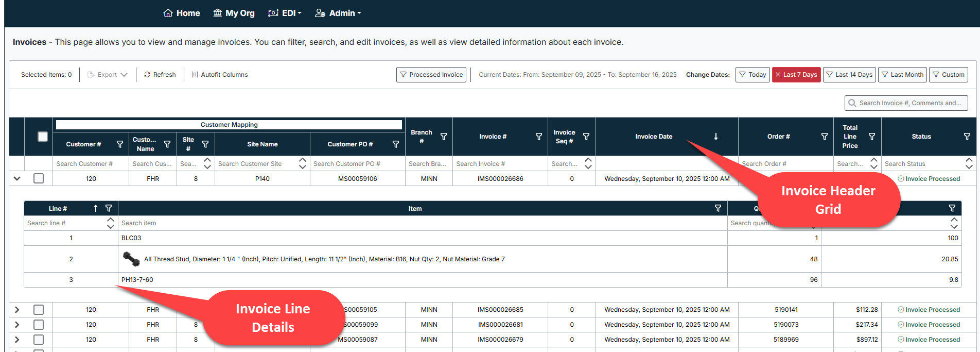Open the Admin menu
The width and height of the screenshot is (980, 352).
(x=338, y=13)
